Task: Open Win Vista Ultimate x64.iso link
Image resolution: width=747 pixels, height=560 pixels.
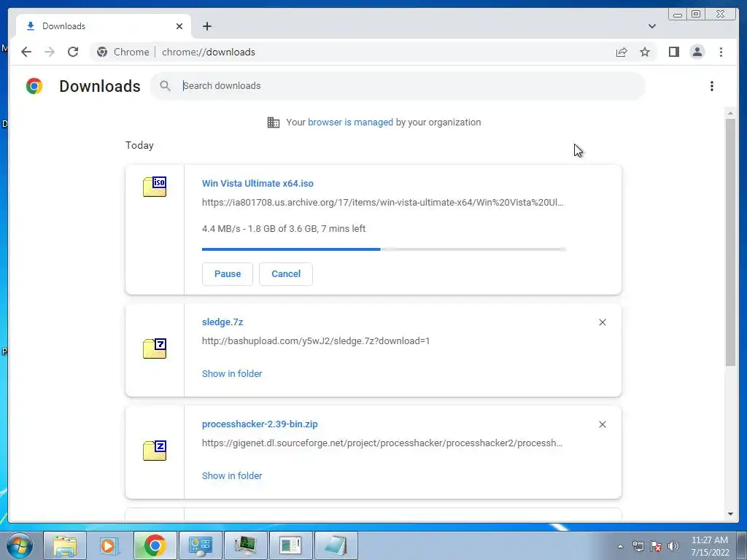Action: pos(258,183)
